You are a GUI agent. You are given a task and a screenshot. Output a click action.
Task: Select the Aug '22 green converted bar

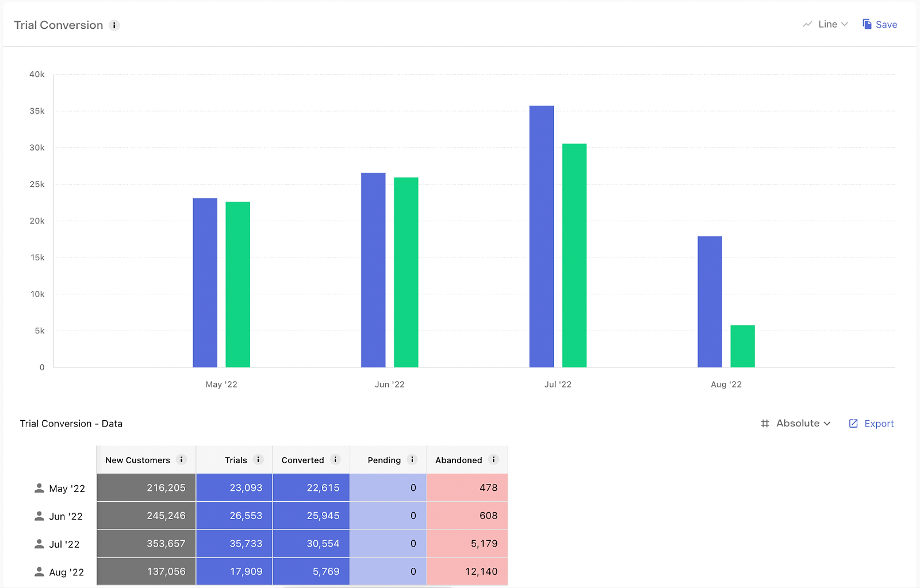pos(742,346)
